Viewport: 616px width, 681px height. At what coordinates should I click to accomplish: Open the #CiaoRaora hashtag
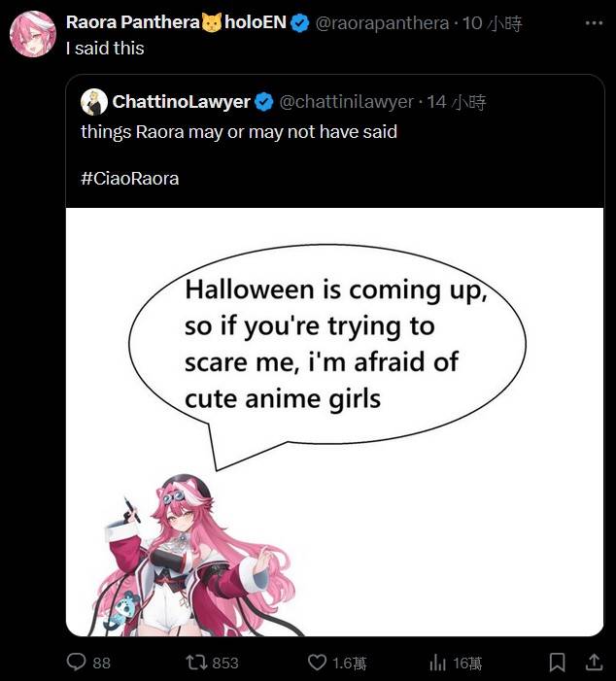tap(130, 179)
